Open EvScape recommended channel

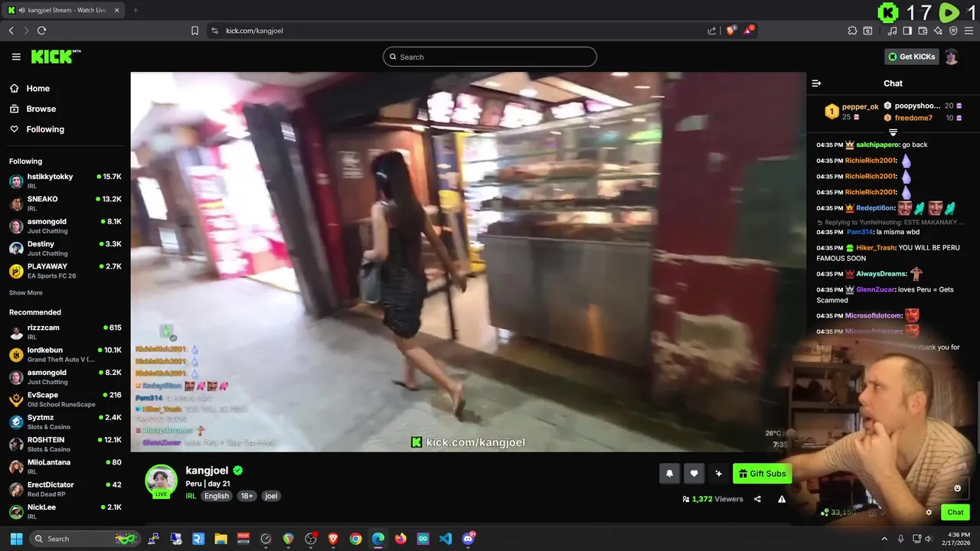[x=65, y=399]
